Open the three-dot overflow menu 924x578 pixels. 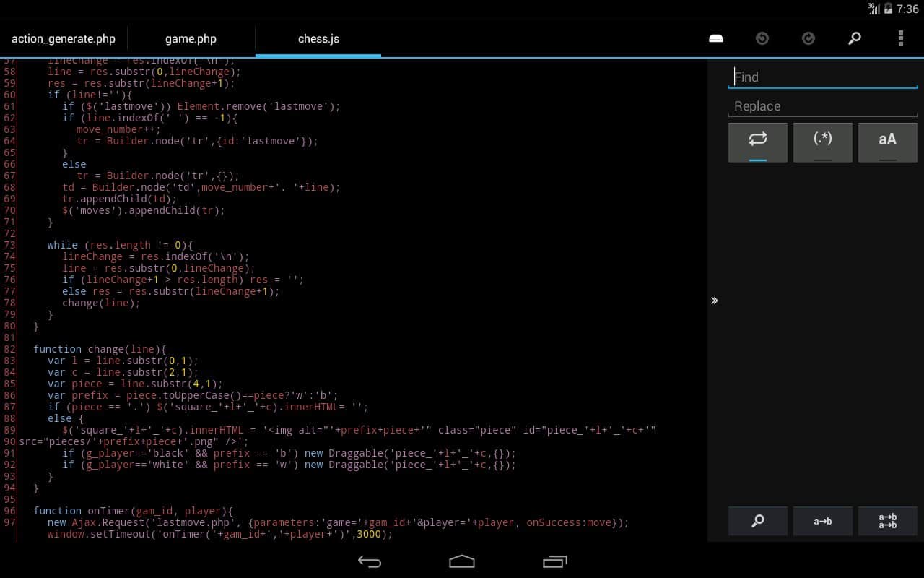pos(900,39)
